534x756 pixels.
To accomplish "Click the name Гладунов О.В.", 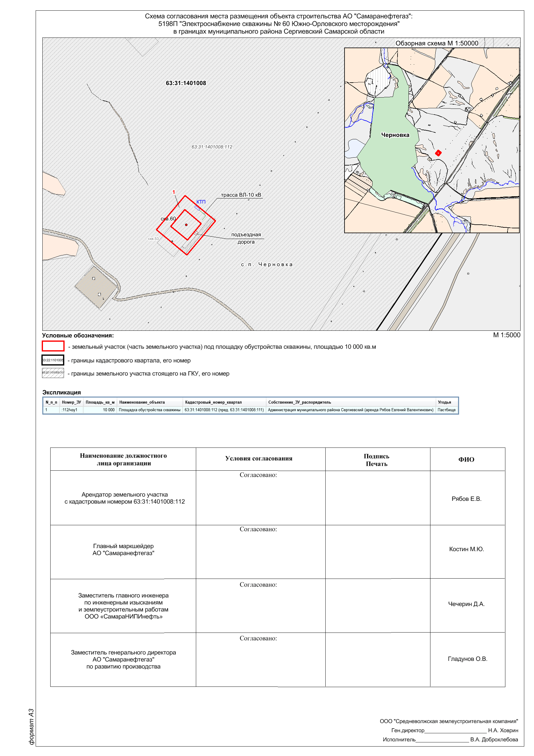I will tap(468, 659).
